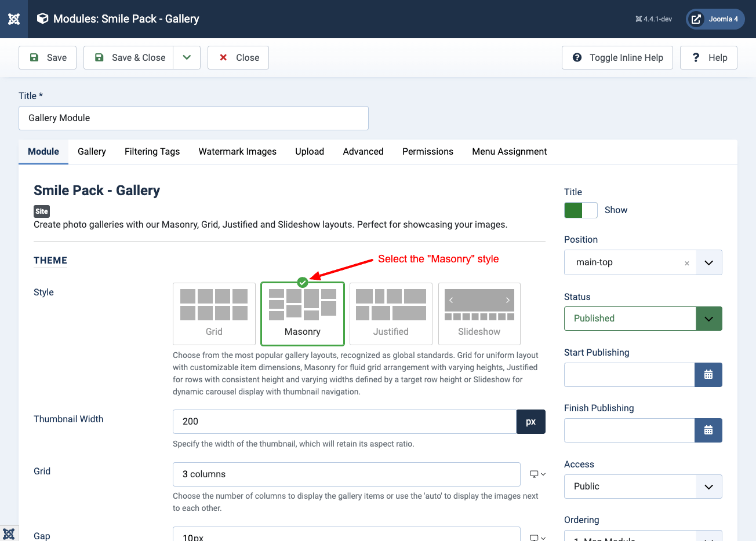This screenshot has height=541, width=756.
Task: Select the Masonry gallery style
Action: coord(303,314)
